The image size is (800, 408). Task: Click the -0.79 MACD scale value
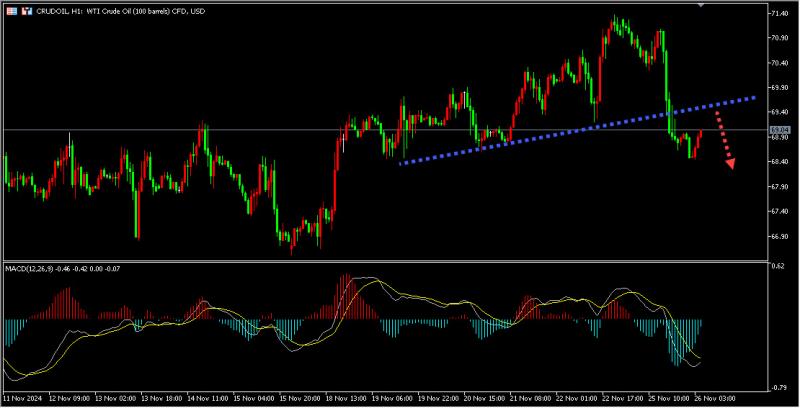click(778, 388)
